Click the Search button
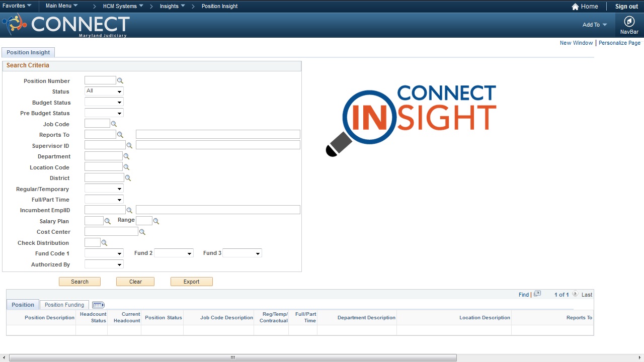The height and width of the screenshot is (362, 644). 79,282
